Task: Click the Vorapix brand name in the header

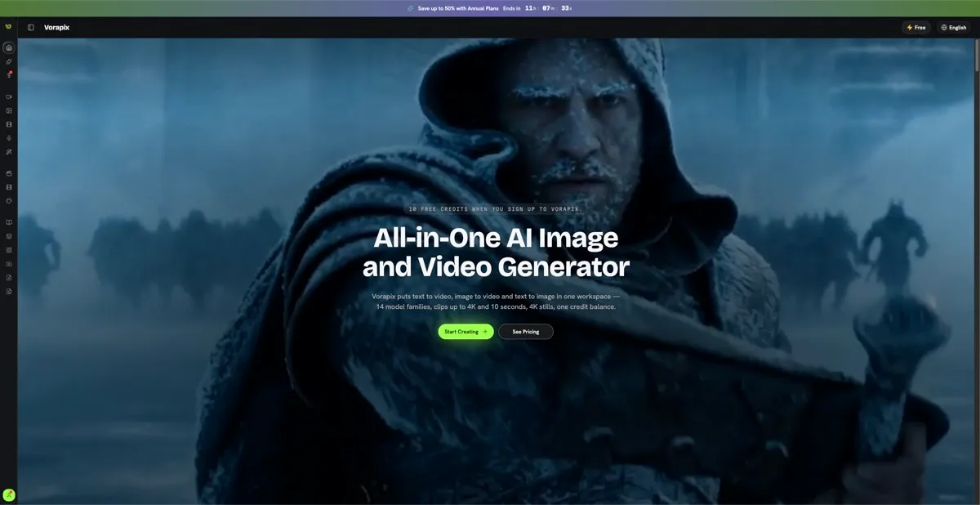Action: tap(57, 27)
